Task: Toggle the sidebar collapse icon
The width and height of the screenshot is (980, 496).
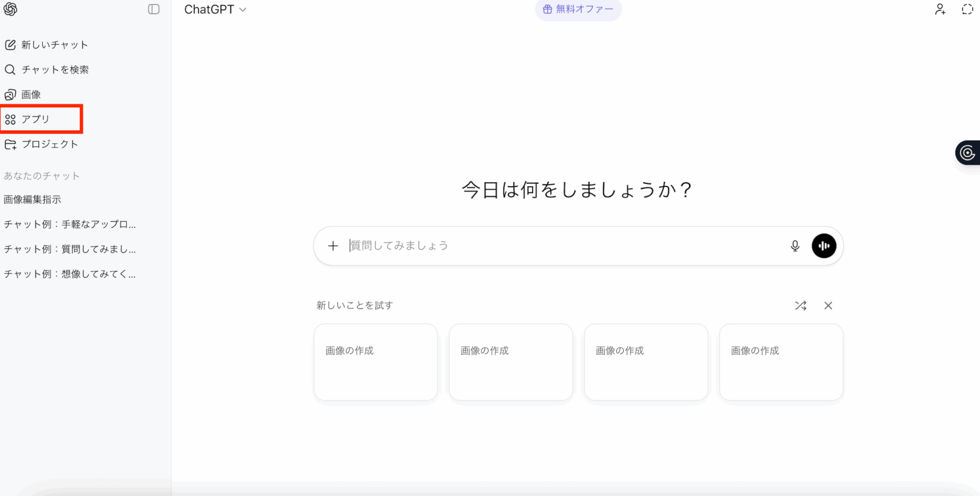Action: pyautogui.click(x=154, y=9)
